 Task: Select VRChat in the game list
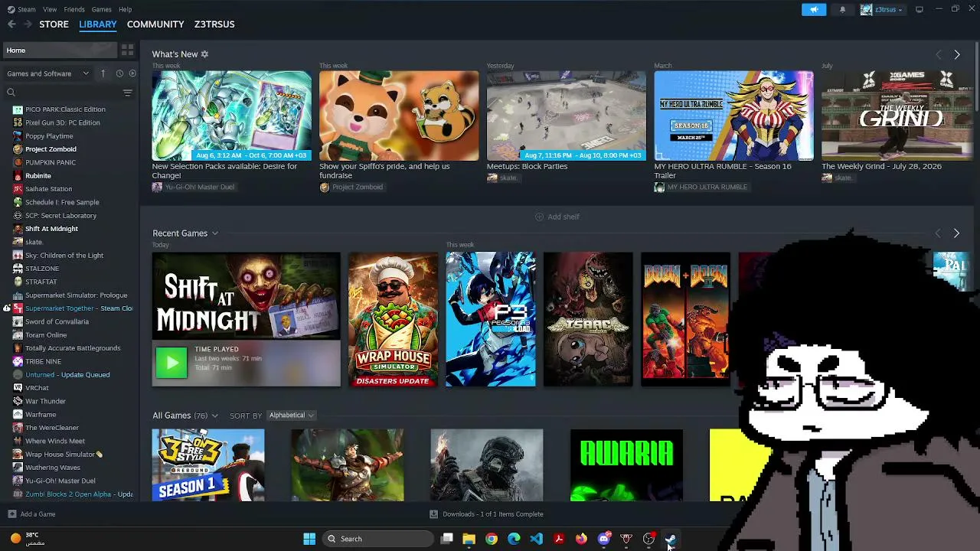coord(37,388)
